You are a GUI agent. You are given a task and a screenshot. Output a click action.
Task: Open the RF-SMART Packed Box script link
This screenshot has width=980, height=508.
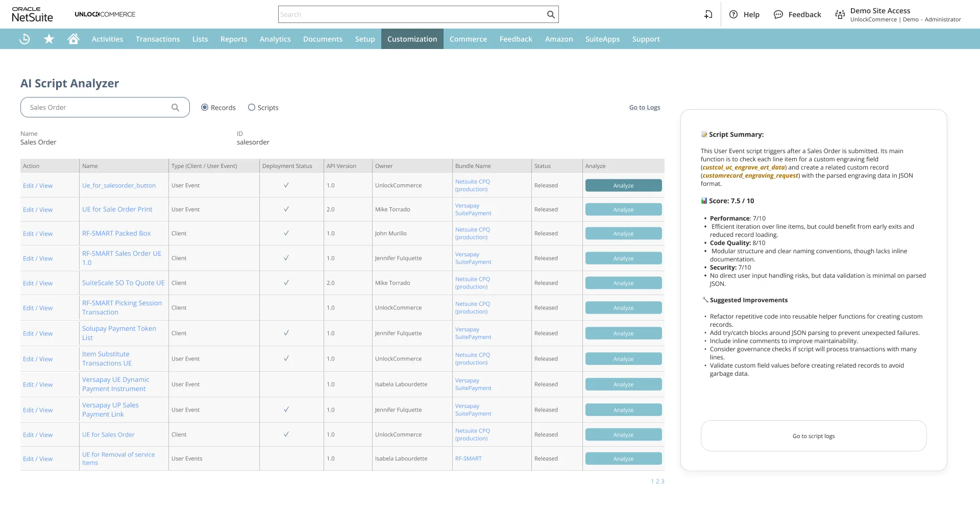coord(116,234)
